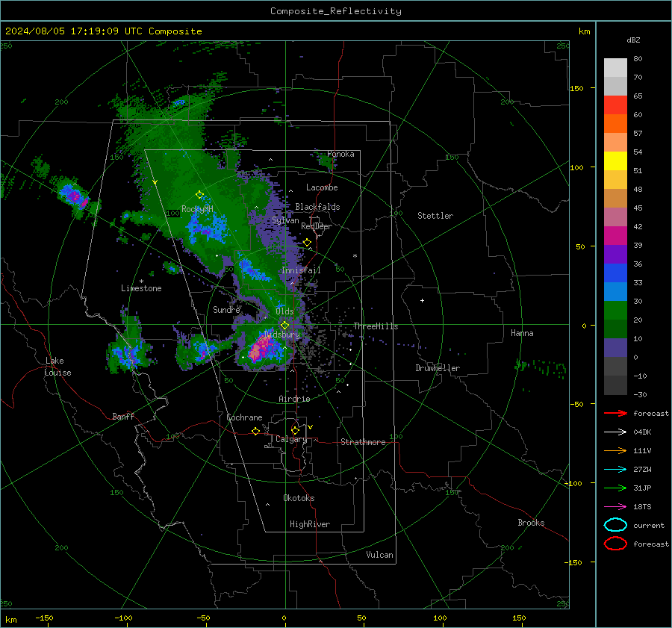Viewport: 672px width, 628px height.
Task: Click the yellow diamond radar marker at Olds
Action: (284, 326)
